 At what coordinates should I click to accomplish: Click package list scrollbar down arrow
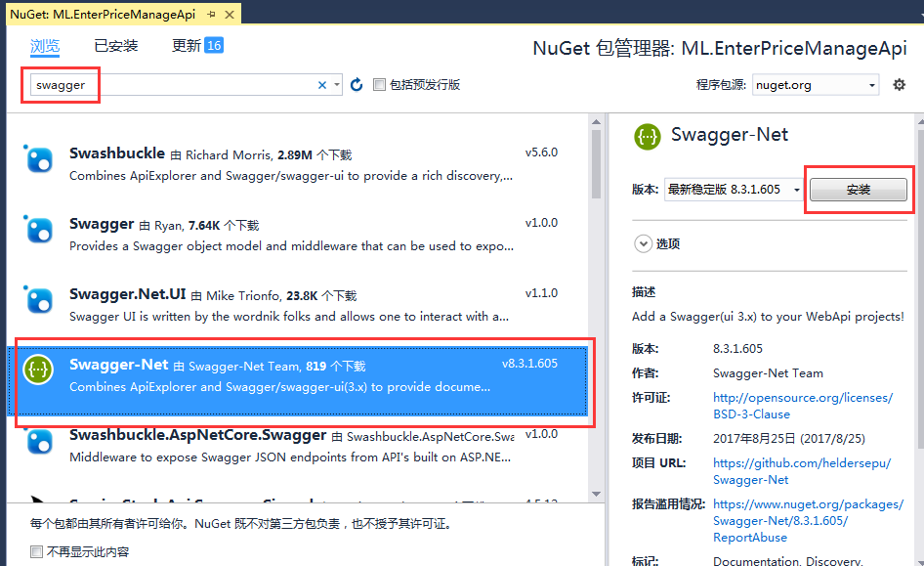click(x=596, y=494)
